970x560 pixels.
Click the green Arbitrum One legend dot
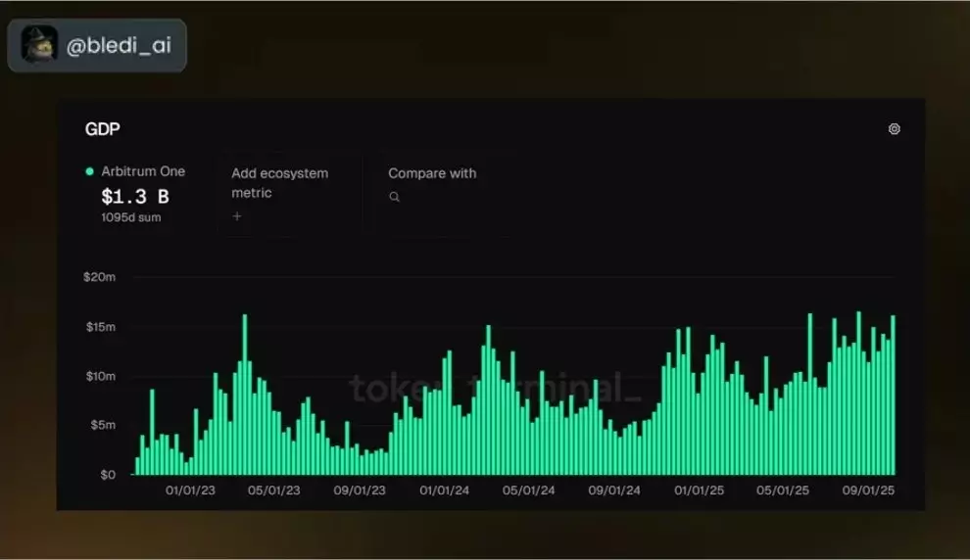[90, 171]
